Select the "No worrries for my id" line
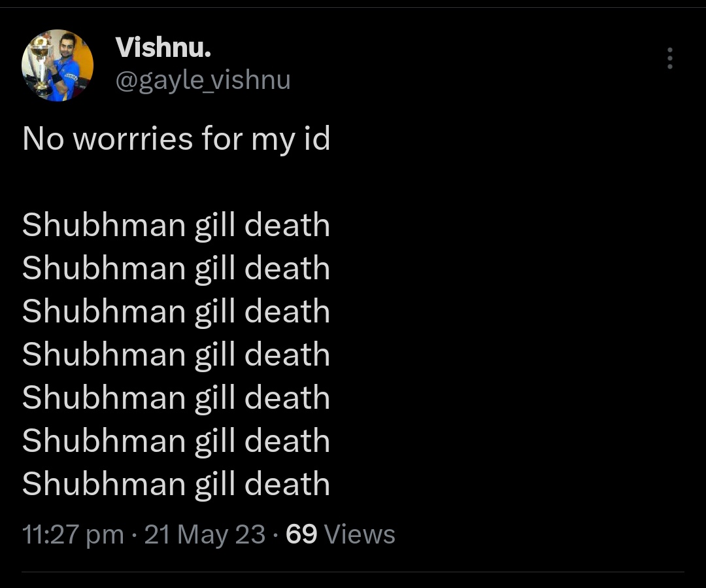The height and width of the screenshot is (588, 706). point(176,139)
